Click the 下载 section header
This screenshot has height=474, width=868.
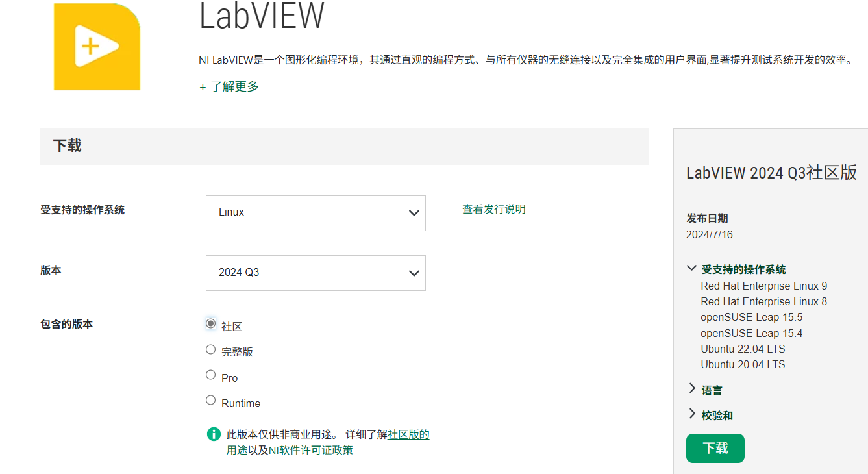point(68,145)
